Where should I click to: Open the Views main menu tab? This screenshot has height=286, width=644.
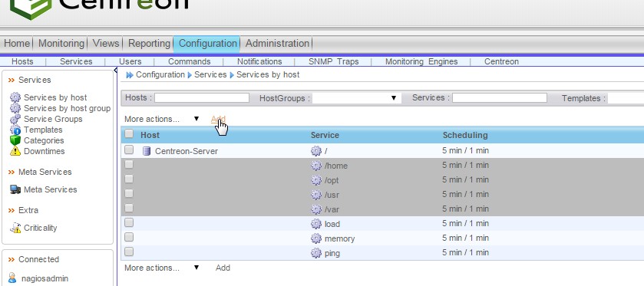point(106,44)
